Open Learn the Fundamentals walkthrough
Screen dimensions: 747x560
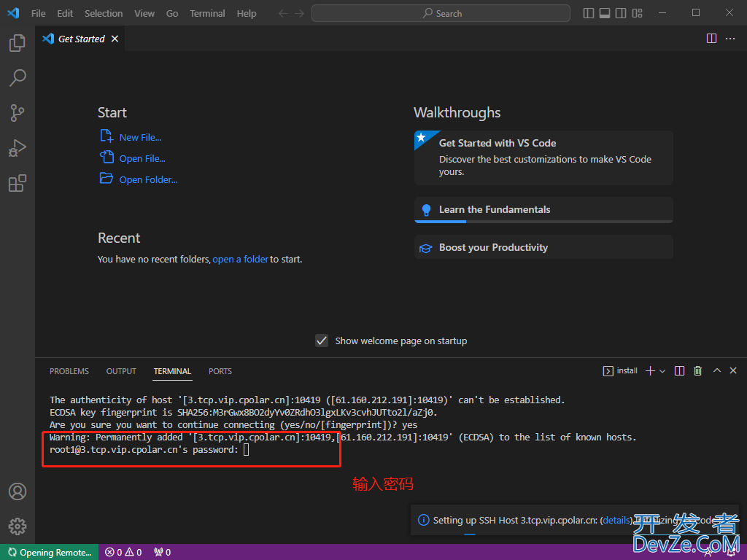543,209
